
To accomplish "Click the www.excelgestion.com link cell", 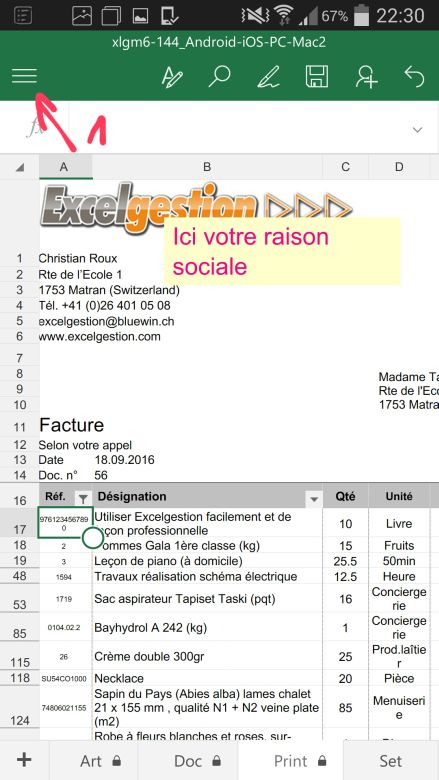I will coord(99,337).
